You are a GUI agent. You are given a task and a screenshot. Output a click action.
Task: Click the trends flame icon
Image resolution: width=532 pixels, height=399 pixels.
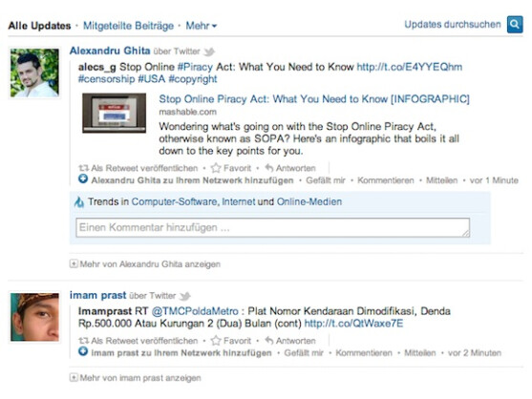click(79, 202)
